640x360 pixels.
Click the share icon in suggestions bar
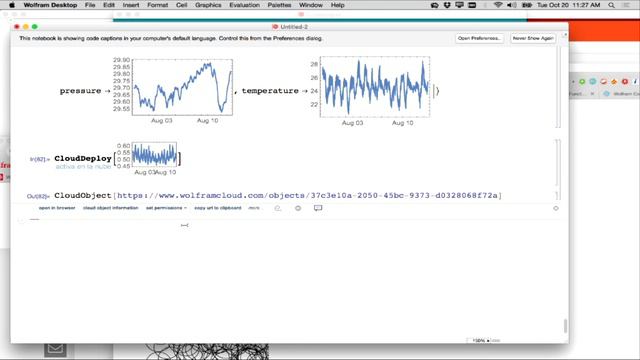point(278,208)
